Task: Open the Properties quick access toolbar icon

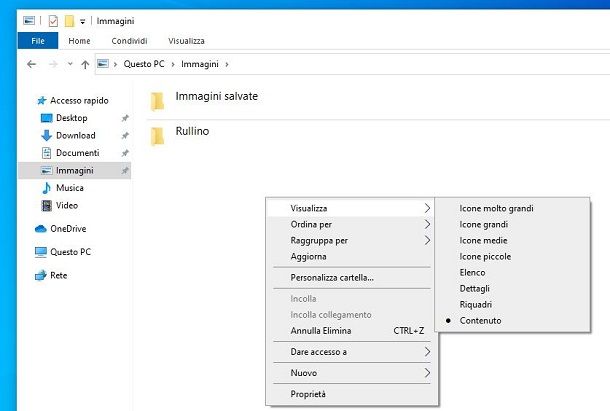Action: (x=53, y=21)
